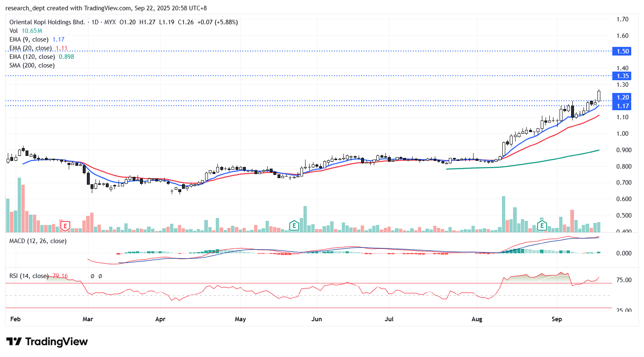Toggle the EMA (120, close) indicator legend
The width and height of the screenshot is (644, 357).
[x=32, y=57]
